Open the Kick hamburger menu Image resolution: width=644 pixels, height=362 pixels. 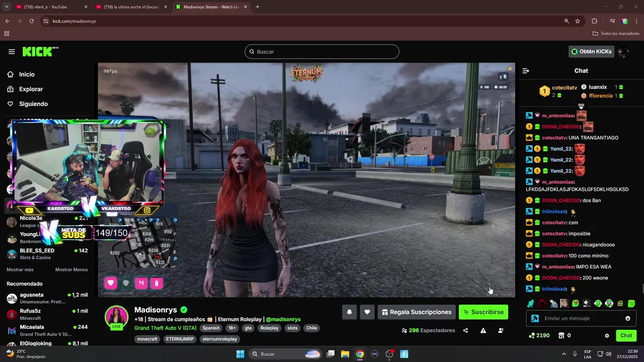12,52
